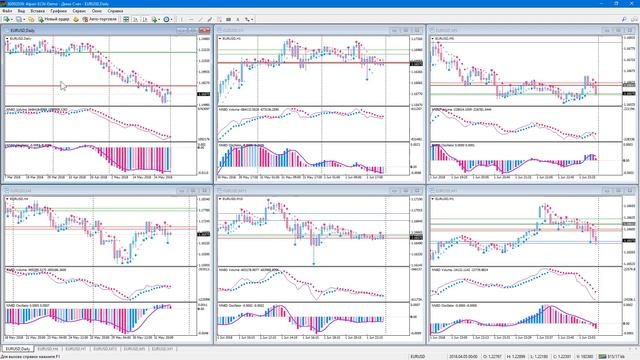Viewport: 640px width, 360px height.
Task: Select the Fibonacci retracement tool
Action: 219,19
